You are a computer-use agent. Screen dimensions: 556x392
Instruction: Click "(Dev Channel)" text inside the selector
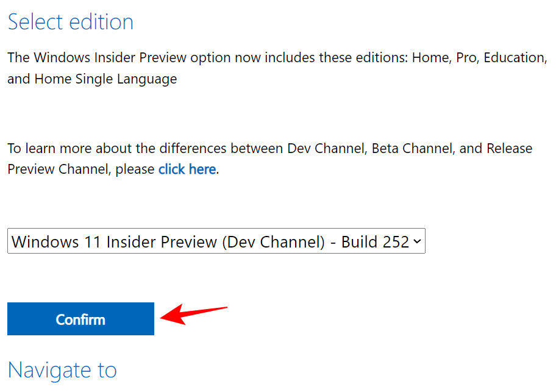tap(273, 241)
